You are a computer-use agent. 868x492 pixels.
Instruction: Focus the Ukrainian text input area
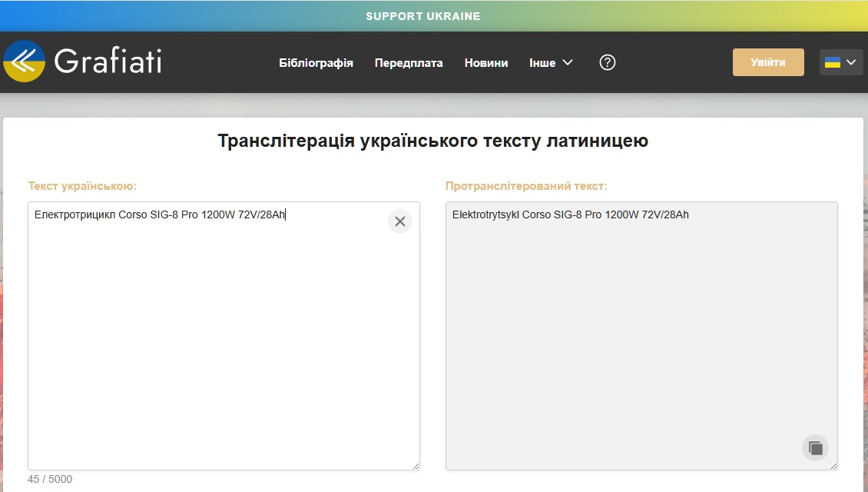[224, 336]
